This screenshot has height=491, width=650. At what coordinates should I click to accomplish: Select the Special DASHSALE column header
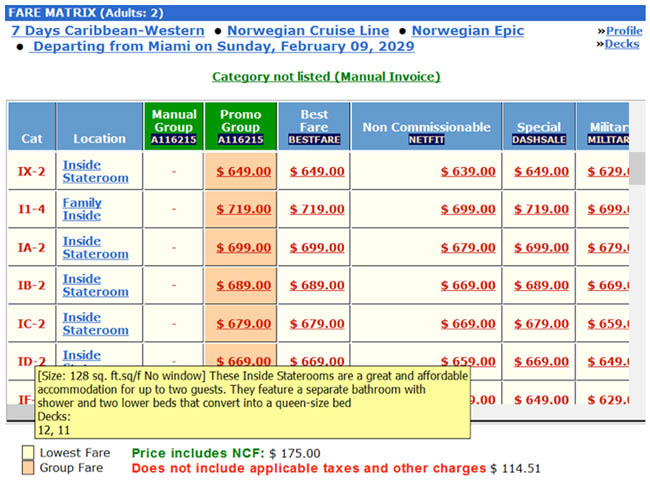click(539, 126)
